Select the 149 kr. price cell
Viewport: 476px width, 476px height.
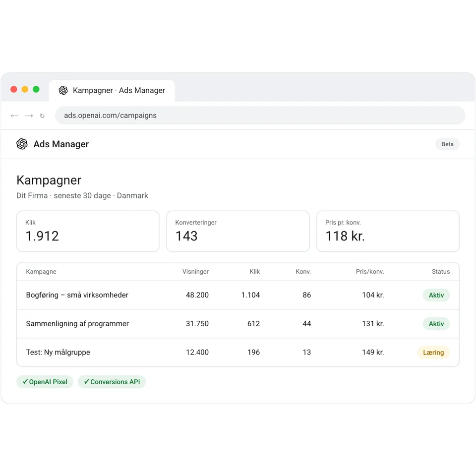pyautogui.click(x=373, y=353)
